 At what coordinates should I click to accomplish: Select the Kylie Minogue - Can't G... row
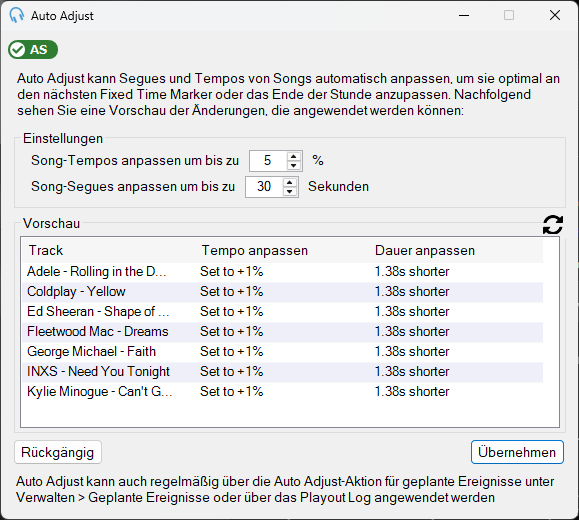(282, 391)
